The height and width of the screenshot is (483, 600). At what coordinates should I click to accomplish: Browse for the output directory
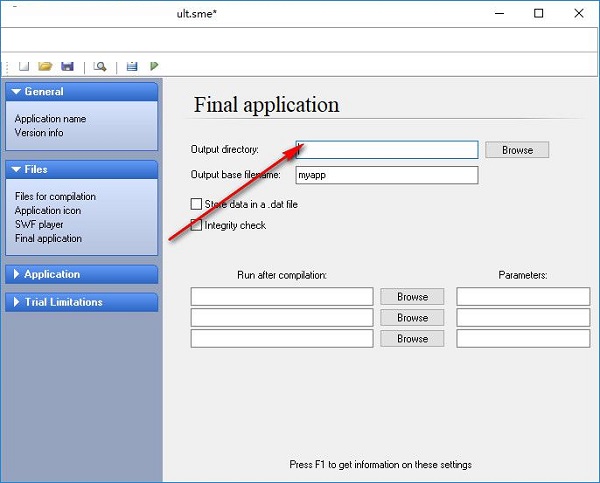(x=517, y=150)
